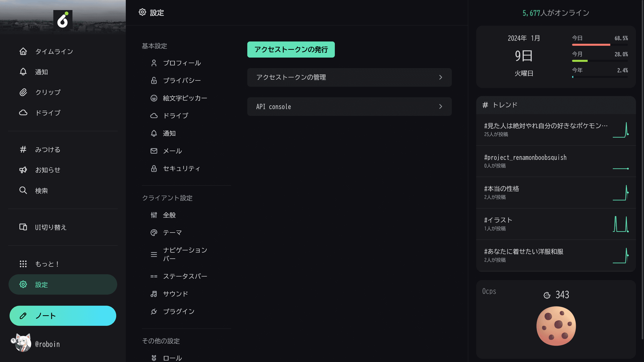Image resolution: width=644 pixels, height=362 pixels.
Task: Click the ステータスバー equals icon
Action: 154,276
